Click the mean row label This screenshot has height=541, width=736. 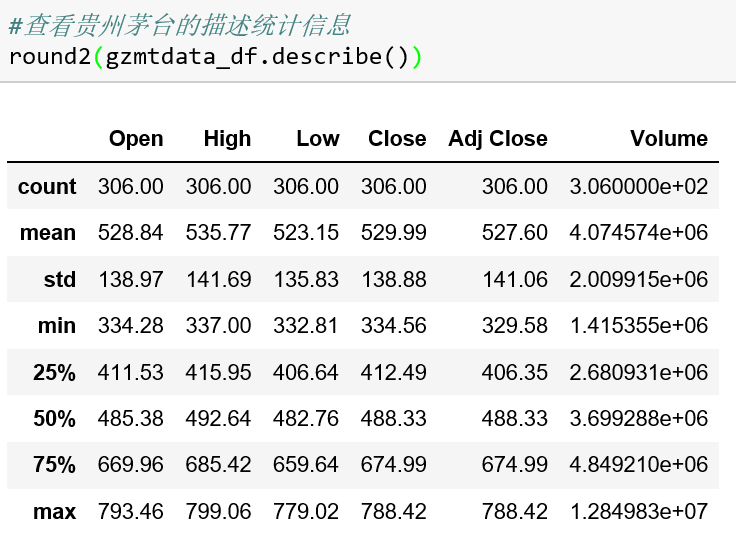[48, 232]
